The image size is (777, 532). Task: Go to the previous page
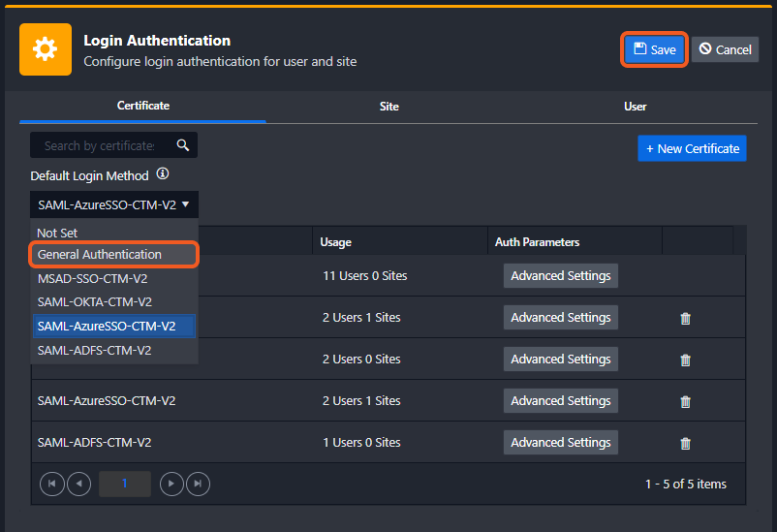coord(78,484)
